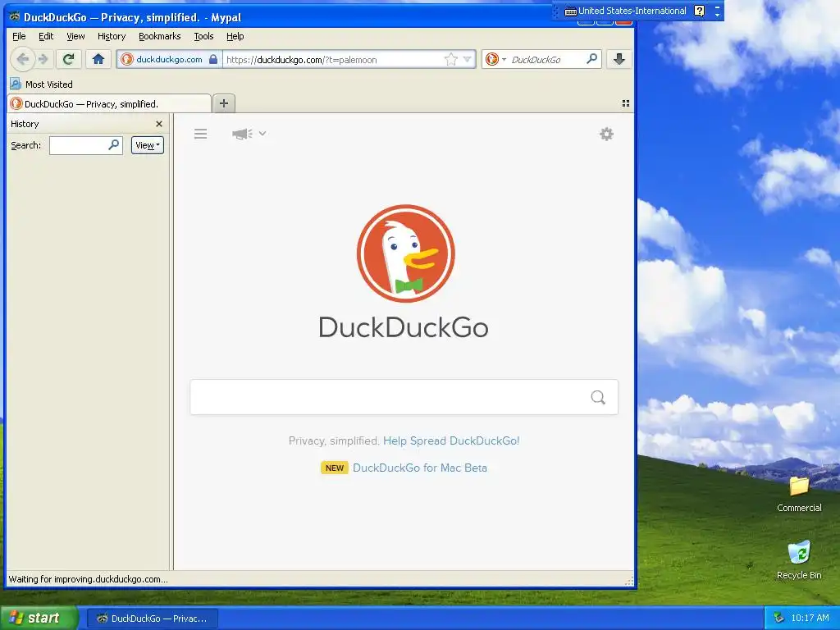
Task: Click the DuckDuckGo duck logo
Action: point(405,253)
